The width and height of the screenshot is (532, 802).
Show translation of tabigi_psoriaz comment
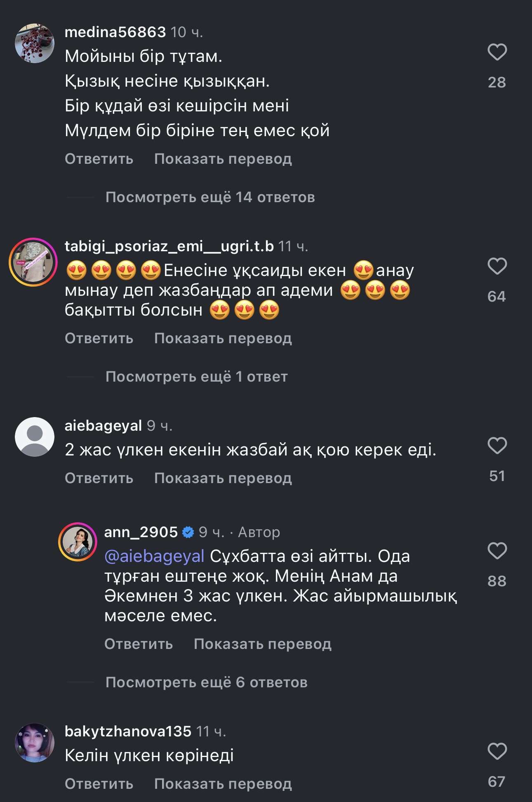point(223,338)
